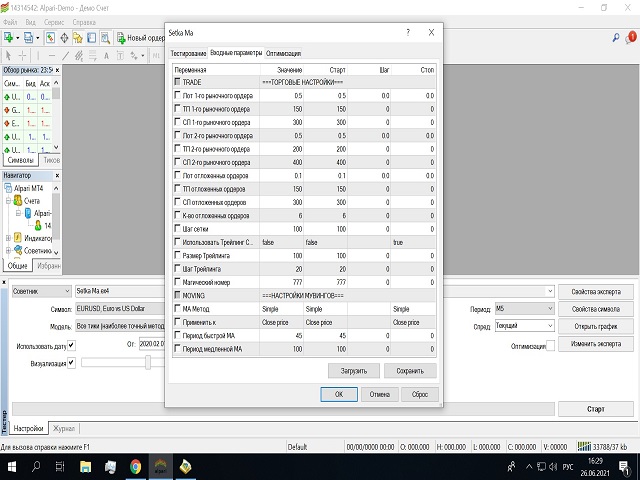
Task: Open the taskbar search magnifier
Action: [x=36, y=466]
